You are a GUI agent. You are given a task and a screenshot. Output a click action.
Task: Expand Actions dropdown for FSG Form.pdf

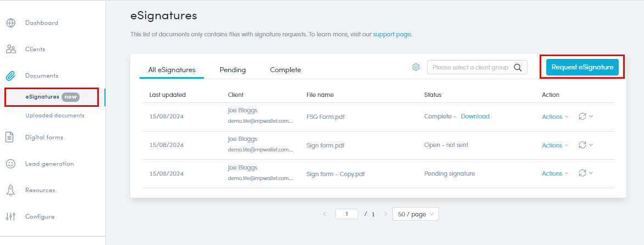tap(555, 117)
